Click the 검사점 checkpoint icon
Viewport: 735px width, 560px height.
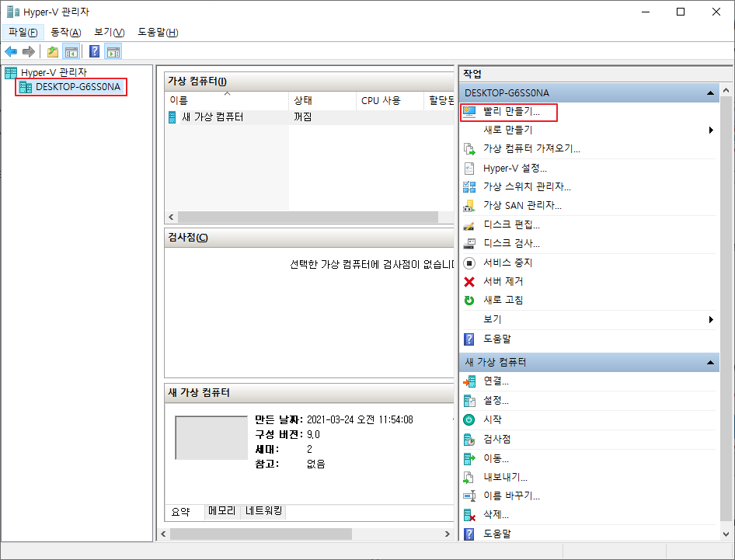coord(469,440)
